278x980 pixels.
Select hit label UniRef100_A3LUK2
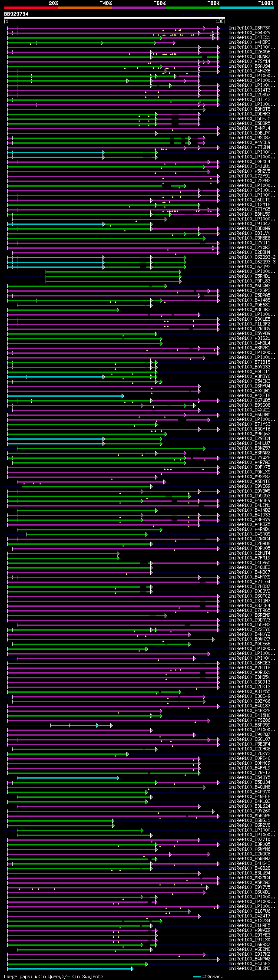click(249, 309)
